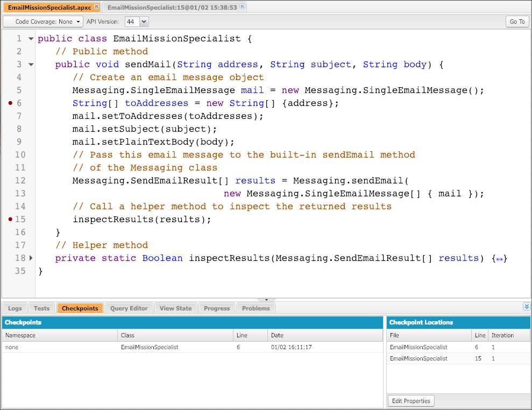
Task: Select the Checkpoints tab
Action: pyautogui.click(x=80, y=308)
